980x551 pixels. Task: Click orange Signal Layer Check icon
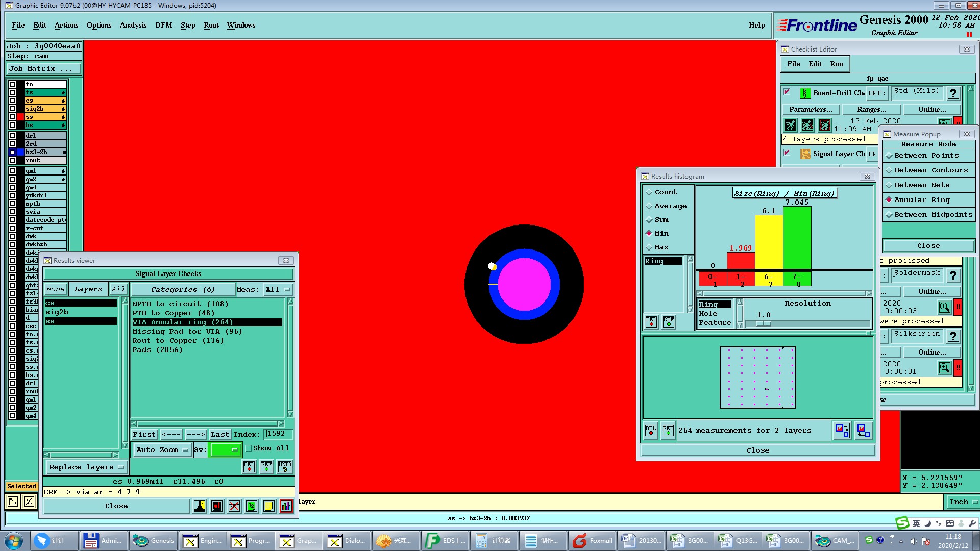[805, 154]
